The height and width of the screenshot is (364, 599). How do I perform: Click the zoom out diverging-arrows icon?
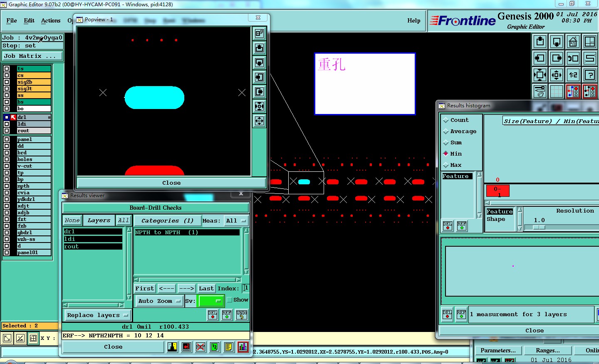tap(557, 75)
